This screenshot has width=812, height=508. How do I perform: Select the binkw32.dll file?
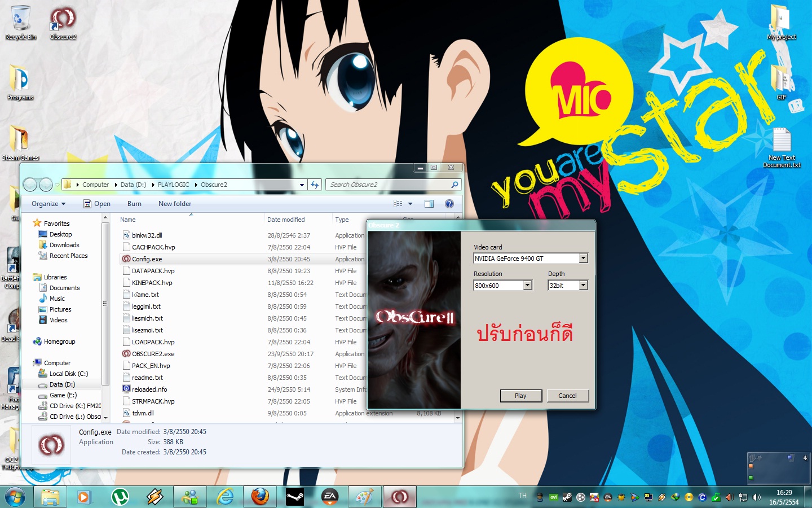(x=147, y=235)
